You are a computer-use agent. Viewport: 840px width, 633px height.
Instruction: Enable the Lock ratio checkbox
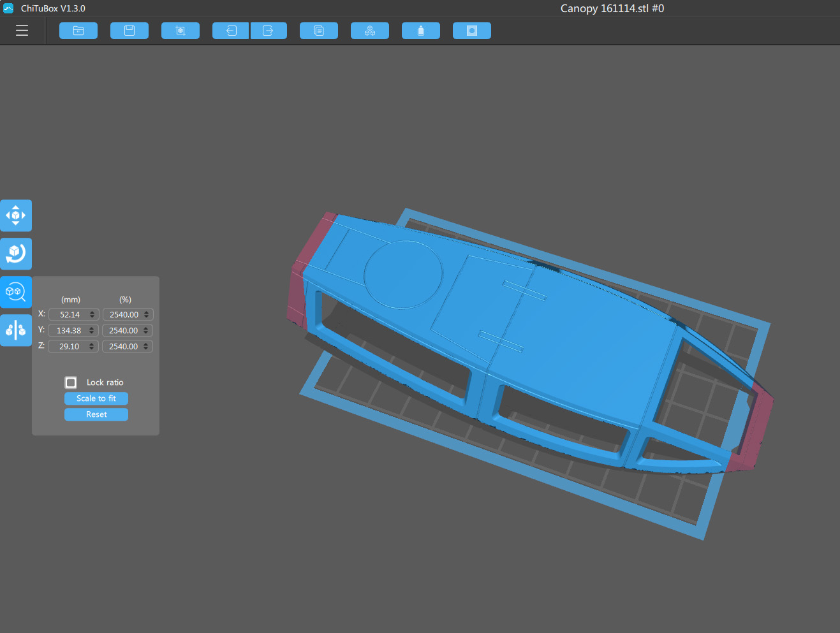(x=71, y=382)
